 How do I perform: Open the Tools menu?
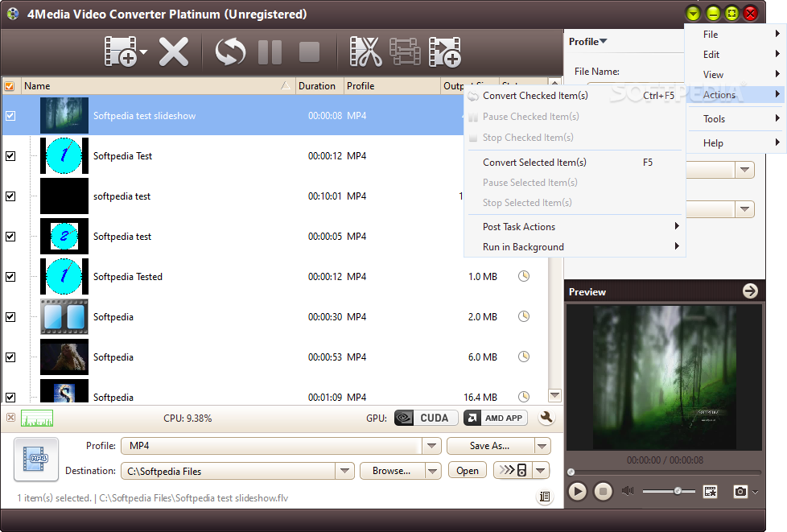[x=735, y=118]
